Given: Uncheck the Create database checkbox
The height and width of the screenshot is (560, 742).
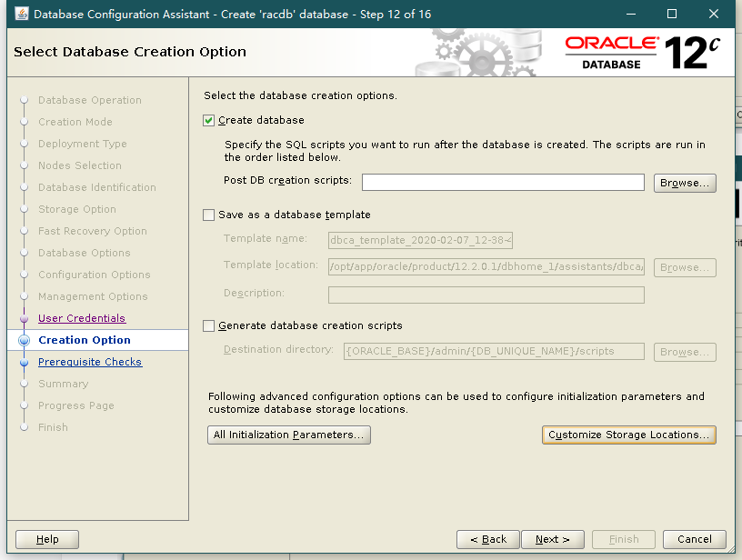Looking at the screenshot, I should coord(209,121).
